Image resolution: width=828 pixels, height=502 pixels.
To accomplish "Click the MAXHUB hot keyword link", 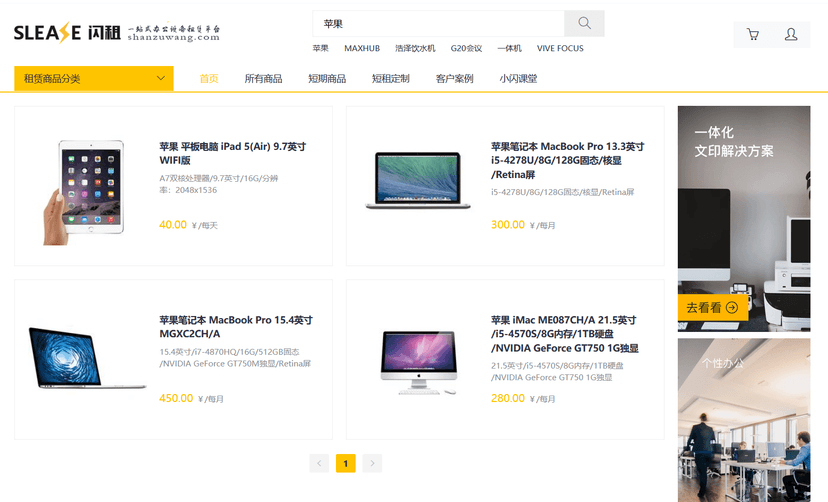I will pos(362,48).
